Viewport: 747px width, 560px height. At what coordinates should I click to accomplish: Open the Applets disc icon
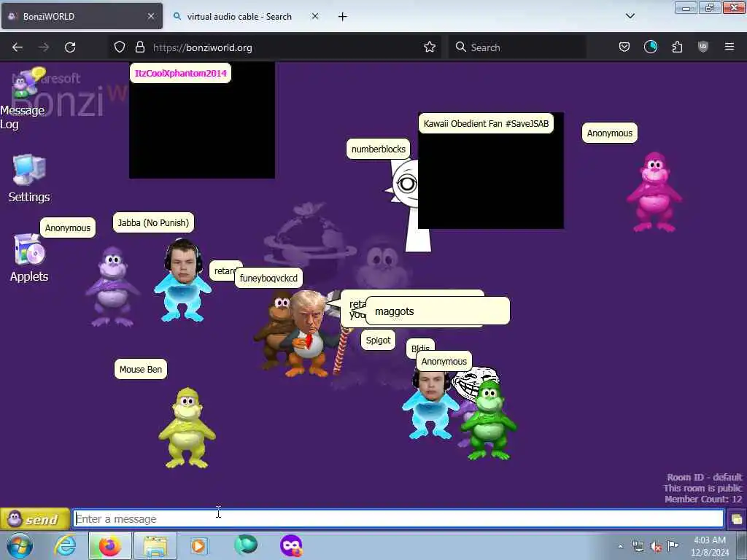click(x=29, y=257)
